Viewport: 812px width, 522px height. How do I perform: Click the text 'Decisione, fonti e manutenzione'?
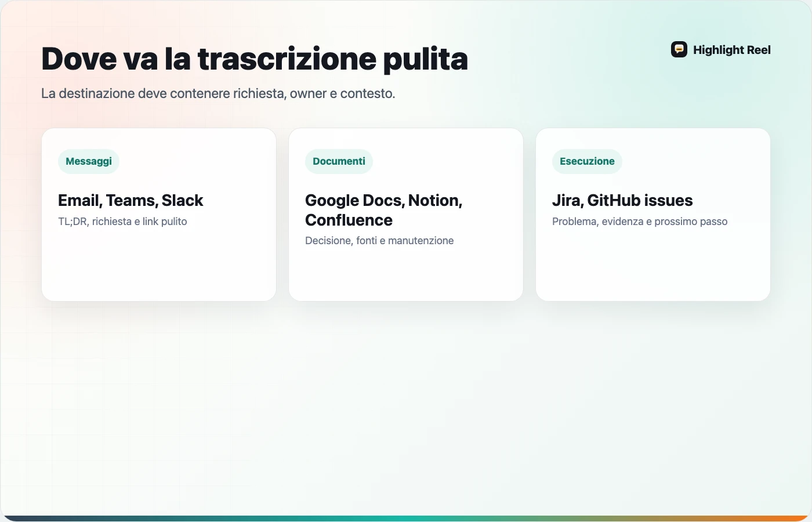(379, 241)
